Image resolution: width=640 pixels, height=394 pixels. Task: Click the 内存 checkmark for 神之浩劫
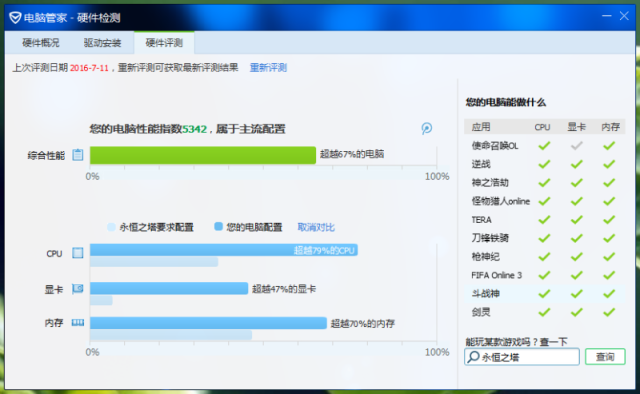609,183
